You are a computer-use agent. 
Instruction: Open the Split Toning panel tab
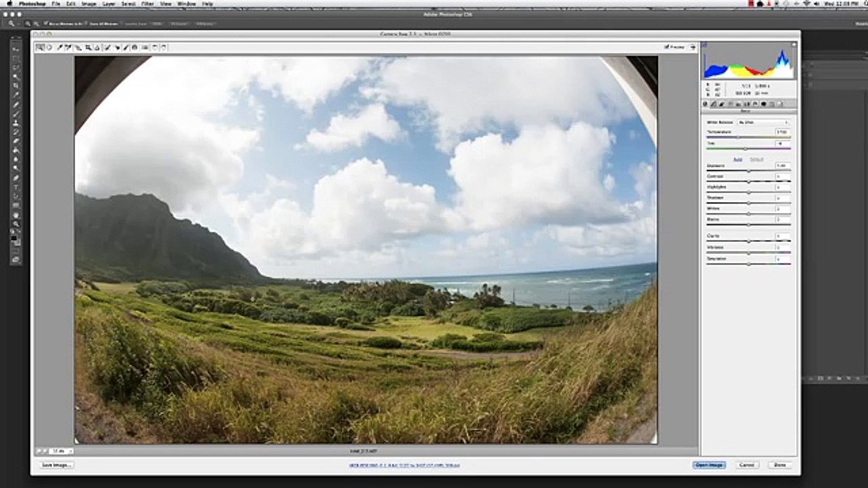pos(738,104)
